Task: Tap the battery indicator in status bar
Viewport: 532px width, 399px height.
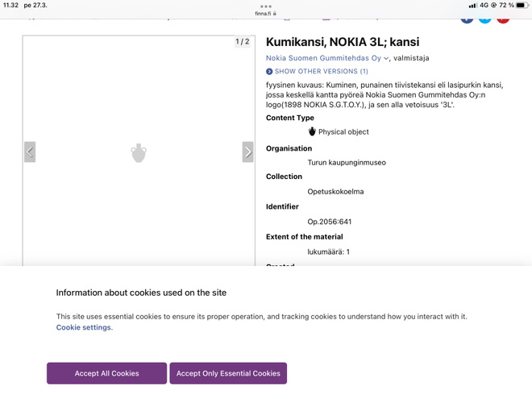Action: pyautogui.click(x=522, y=5)
